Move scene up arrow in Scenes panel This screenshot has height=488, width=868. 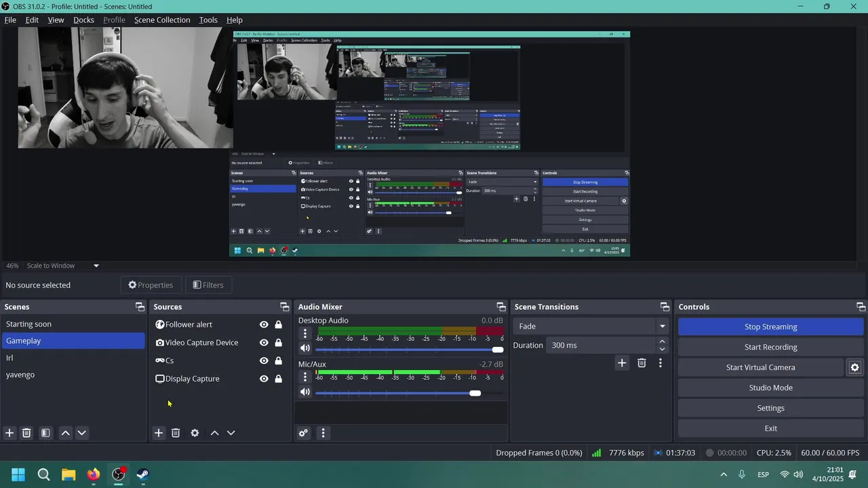pyautogui.click(x=65, y=432)
